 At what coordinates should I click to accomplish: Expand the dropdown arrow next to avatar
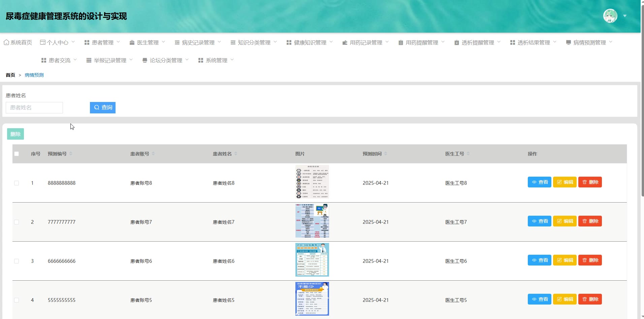625,16
